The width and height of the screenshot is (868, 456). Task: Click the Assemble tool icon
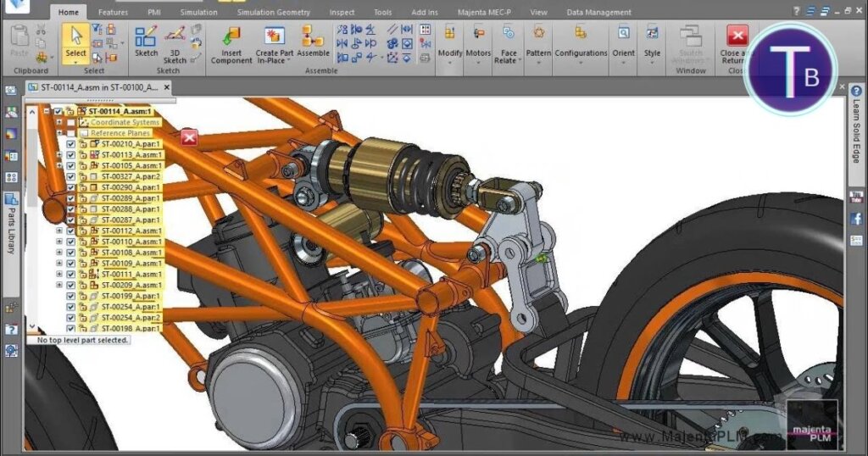(x=313, y=39)
